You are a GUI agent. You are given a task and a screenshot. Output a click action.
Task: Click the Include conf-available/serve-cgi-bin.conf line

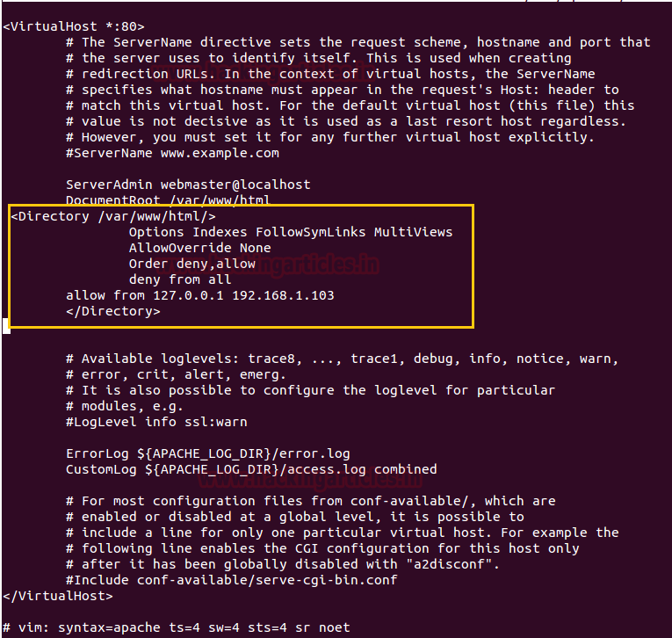pyautogui.click(x=231, y=580)
